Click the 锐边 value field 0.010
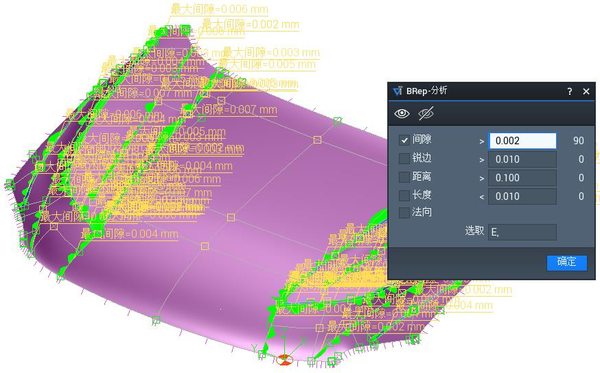 522,159
